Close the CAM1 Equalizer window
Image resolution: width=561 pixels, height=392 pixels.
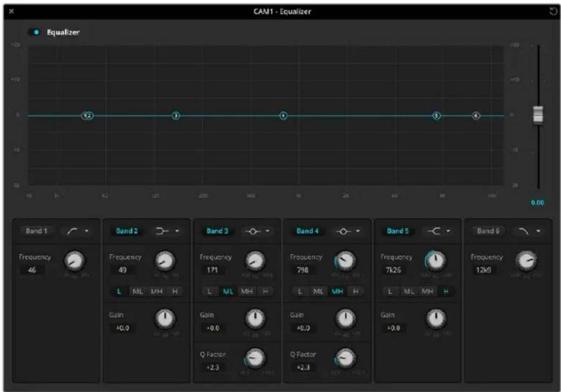(11, 11)
